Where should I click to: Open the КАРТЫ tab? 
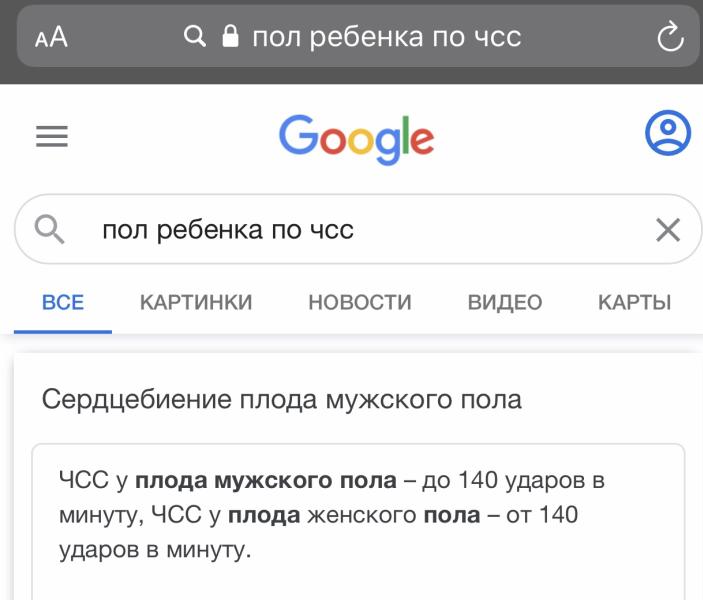(634, 302)
